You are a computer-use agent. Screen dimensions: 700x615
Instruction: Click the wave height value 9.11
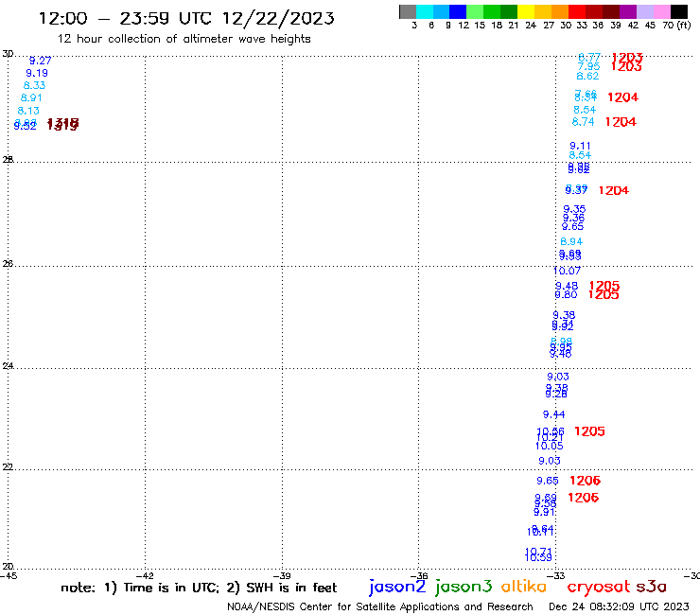tap(580, 146)
